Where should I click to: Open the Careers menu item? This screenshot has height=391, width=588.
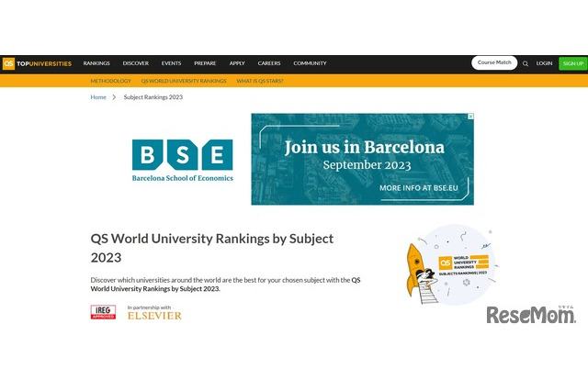click(x=269, y=63)
